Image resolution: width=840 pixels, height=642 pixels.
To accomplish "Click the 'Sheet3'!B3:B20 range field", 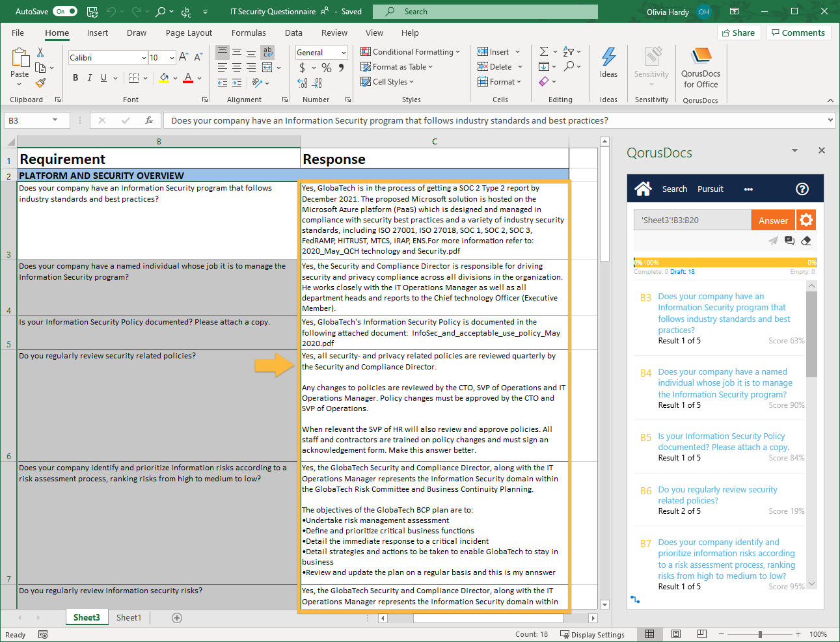I will point(692,220).
